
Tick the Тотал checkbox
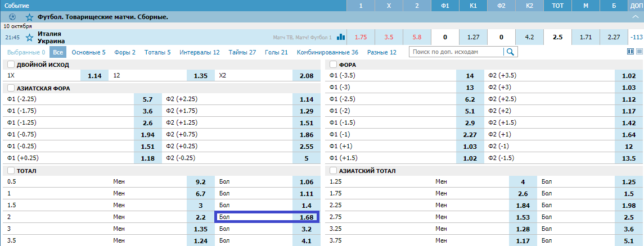tap(11, 171)
